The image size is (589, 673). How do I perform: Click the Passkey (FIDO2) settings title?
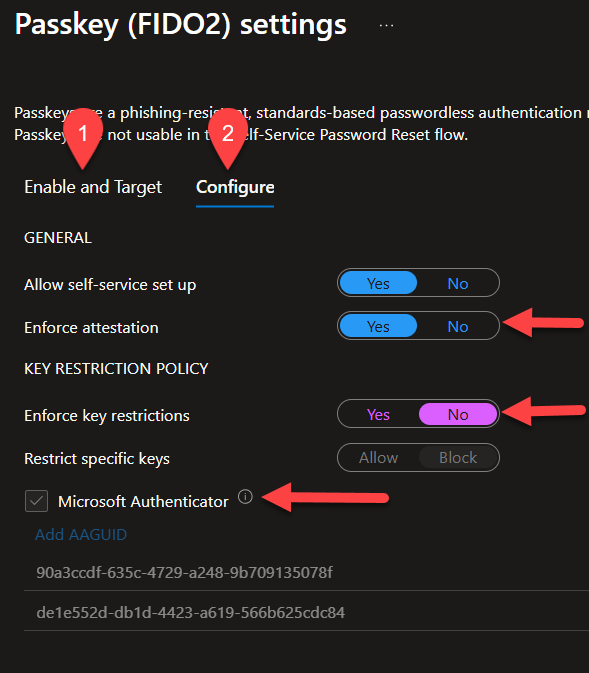[x=180, y=24]
